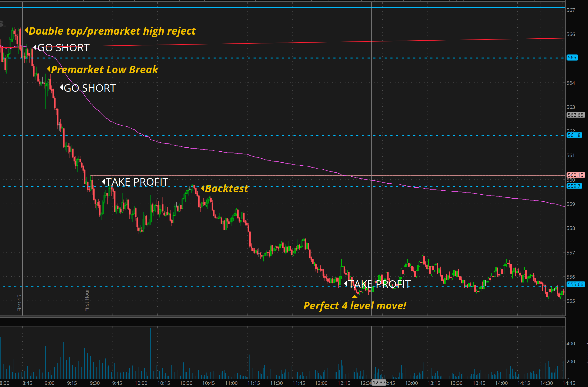Click 'GO SHORT' label below Premarket Low Break
The width and height of the screenshot is (588, 387).
[90, 88]
